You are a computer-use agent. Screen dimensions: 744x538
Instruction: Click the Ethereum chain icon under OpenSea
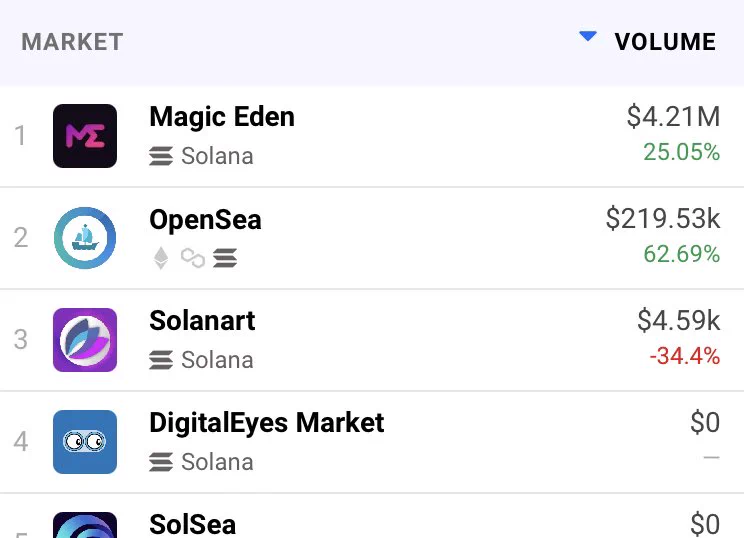pos(161,258)
